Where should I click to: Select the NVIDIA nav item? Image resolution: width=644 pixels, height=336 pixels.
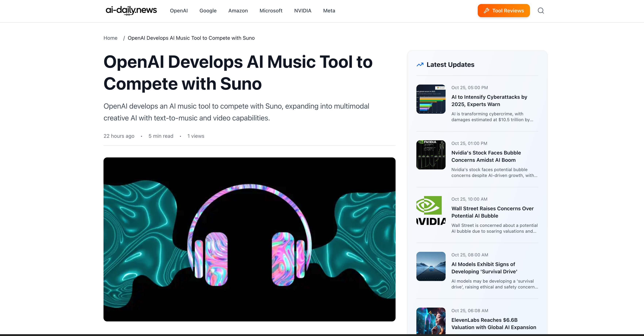point(302,11)
